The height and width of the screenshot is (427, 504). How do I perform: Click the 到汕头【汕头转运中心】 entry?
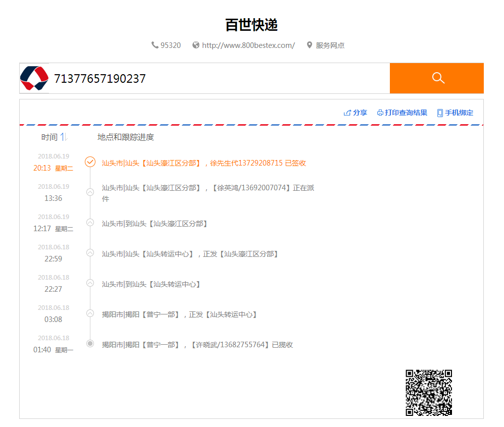(151, 284)
